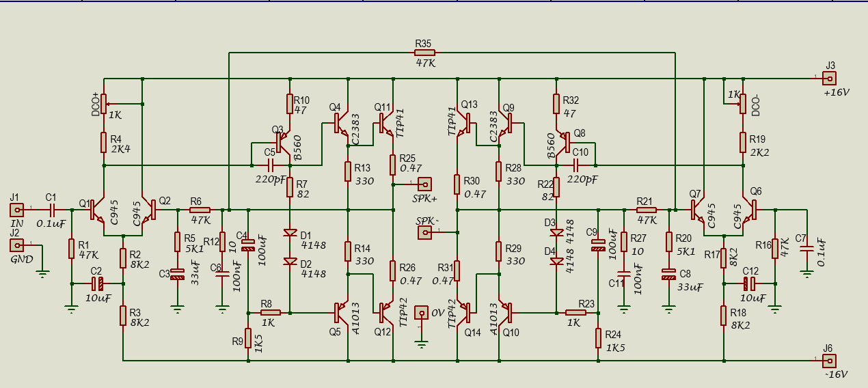Select the J2 GND connector
868x388 pixels.
(15, 245)
